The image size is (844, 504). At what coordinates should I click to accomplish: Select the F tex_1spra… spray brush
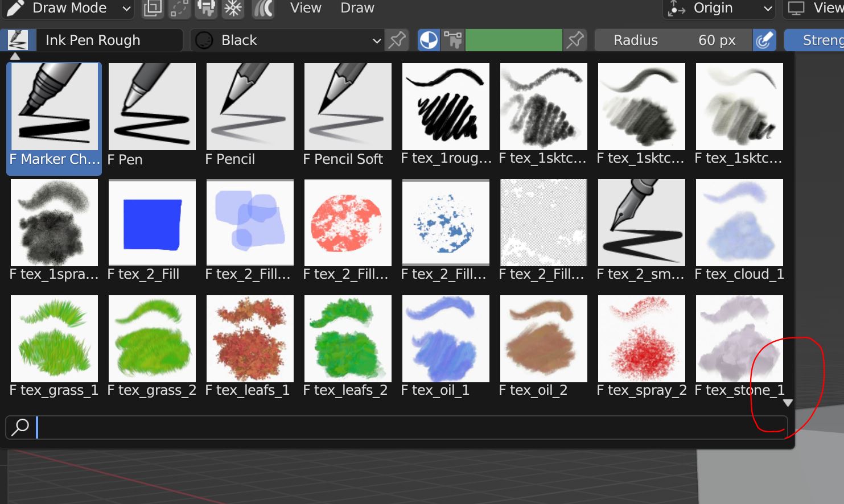click(x=54, y=230)
